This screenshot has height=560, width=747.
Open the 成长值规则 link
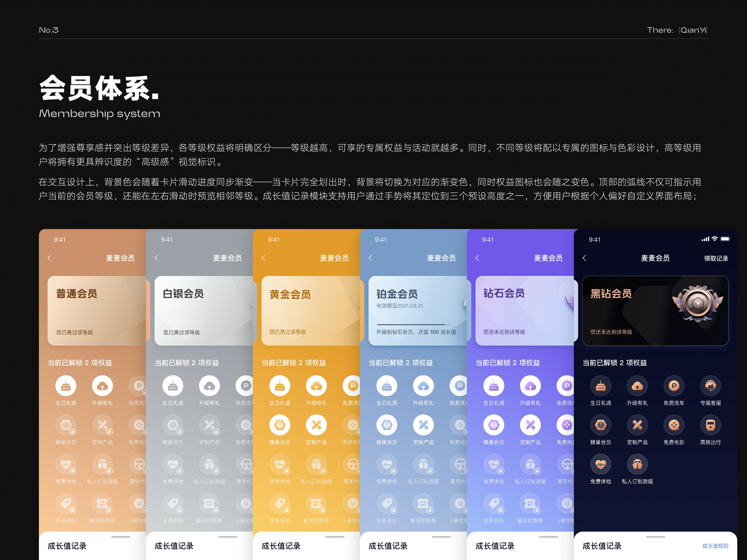[715, 546]
